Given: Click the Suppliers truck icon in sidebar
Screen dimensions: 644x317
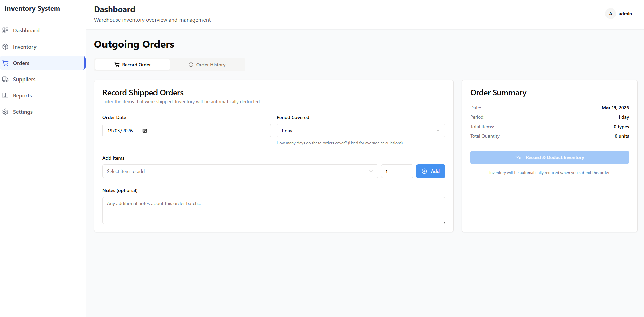Looking at the screenshot, I should coord(5,79).
